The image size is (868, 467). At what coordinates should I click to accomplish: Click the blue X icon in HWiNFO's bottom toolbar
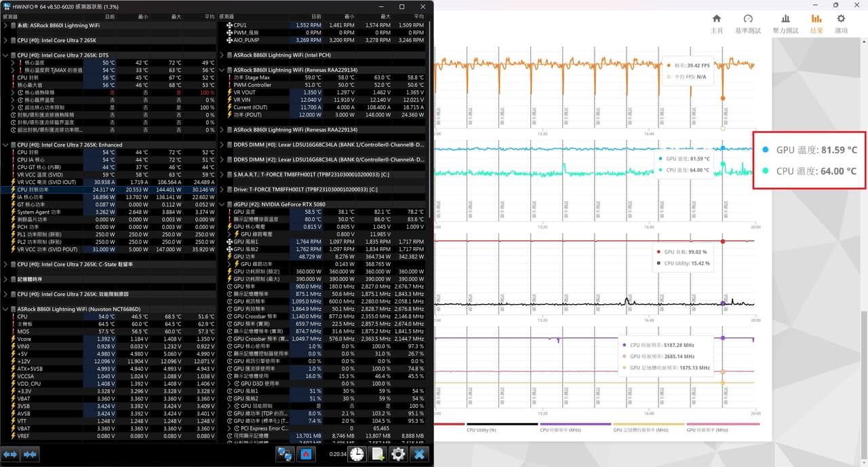tap(420, 454)
